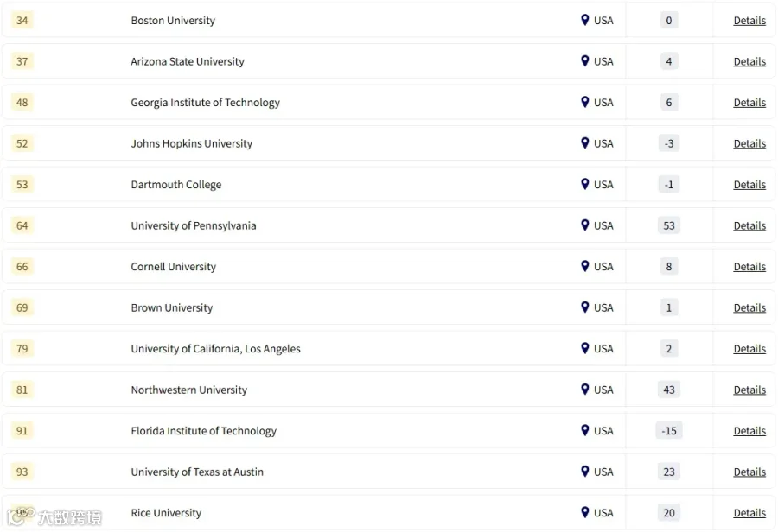Screen dimensions: 778x532
Task: Click the location pin for Rice University
Action: (x=585, y=512)
